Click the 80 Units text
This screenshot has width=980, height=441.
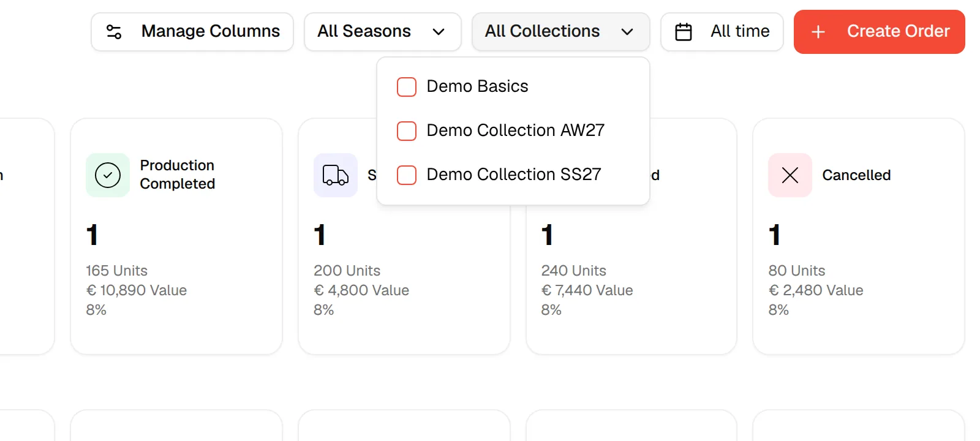(x=797, y=271)
